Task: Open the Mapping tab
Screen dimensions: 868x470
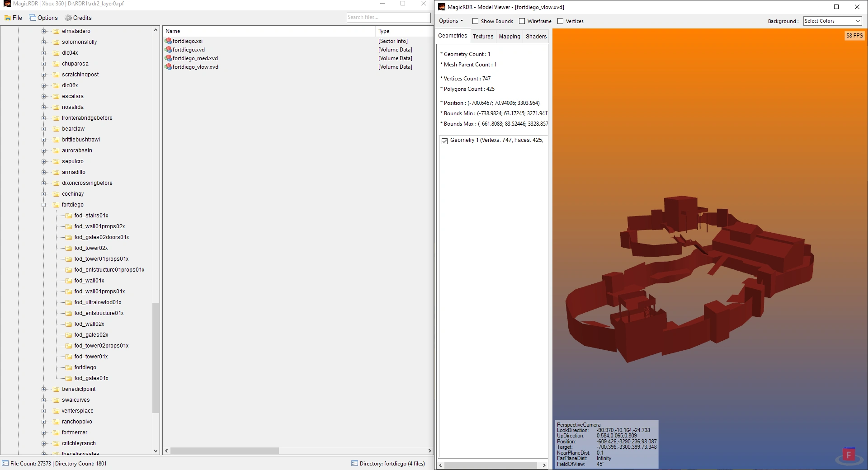Action: [509, 37]
